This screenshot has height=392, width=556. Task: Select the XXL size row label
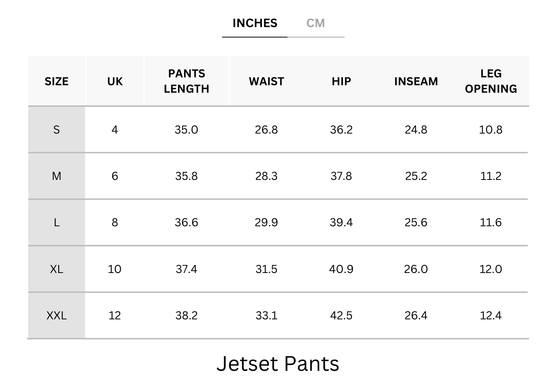tap(57, 315)
